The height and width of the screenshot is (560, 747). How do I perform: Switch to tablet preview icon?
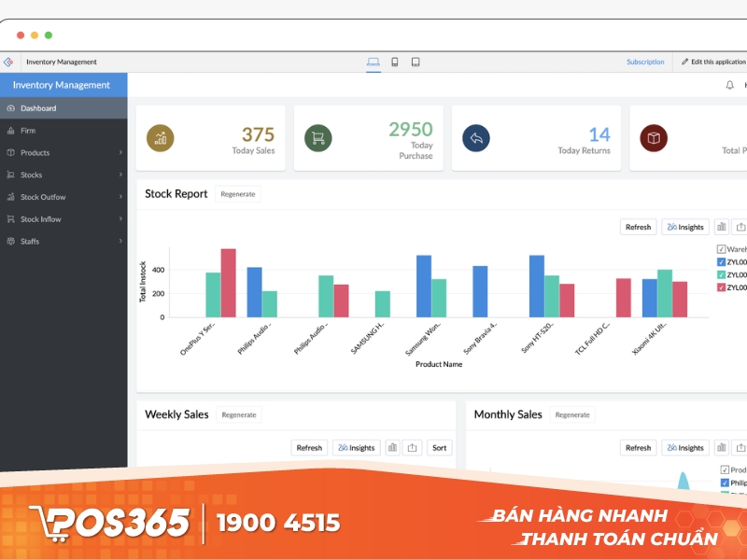click(x=416, y=62)
